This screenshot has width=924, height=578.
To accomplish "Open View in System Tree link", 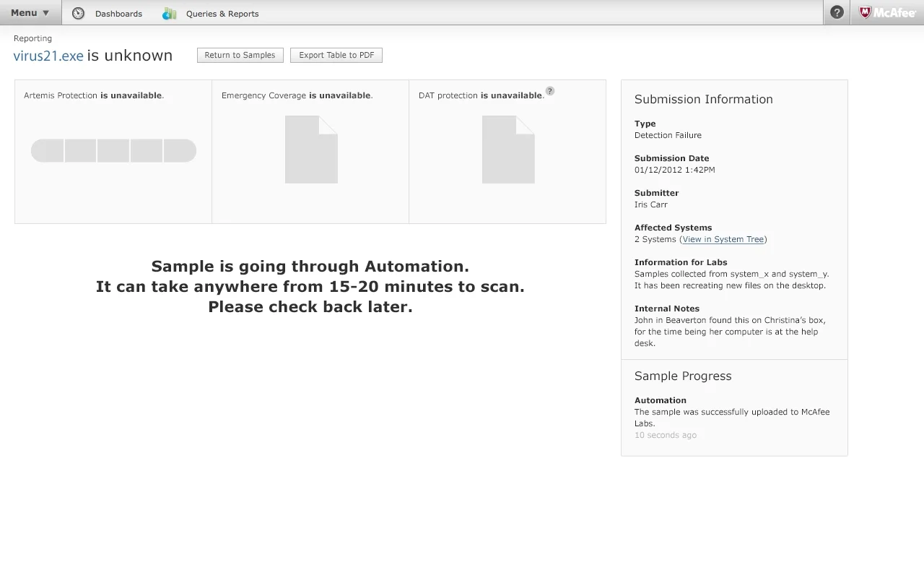I will click(723, 239).
